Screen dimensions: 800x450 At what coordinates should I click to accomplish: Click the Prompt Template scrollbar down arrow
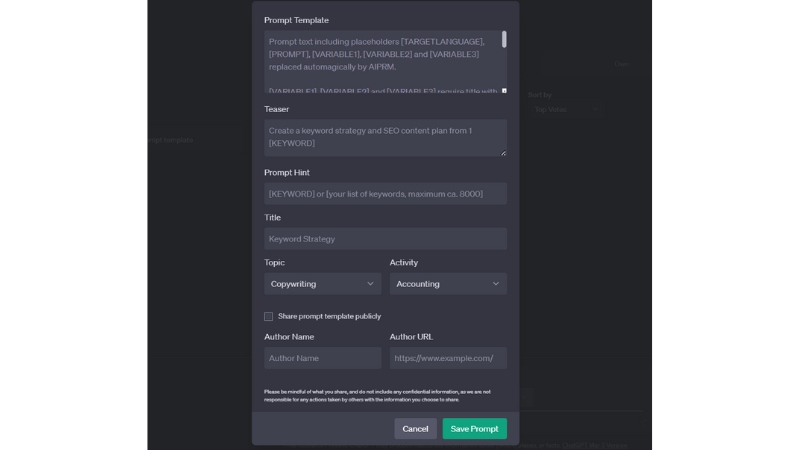click(504, 91)
